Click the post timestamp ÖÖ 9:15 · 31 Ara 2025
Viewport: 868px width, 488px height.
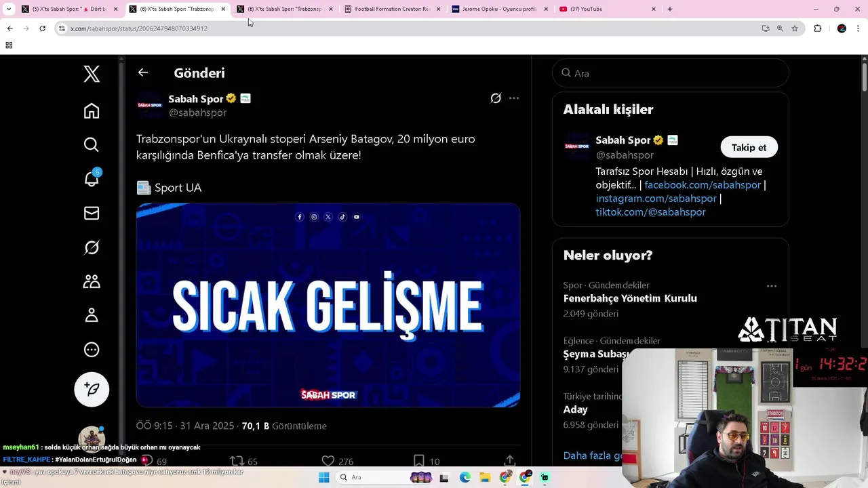click(x=185, y=426)
